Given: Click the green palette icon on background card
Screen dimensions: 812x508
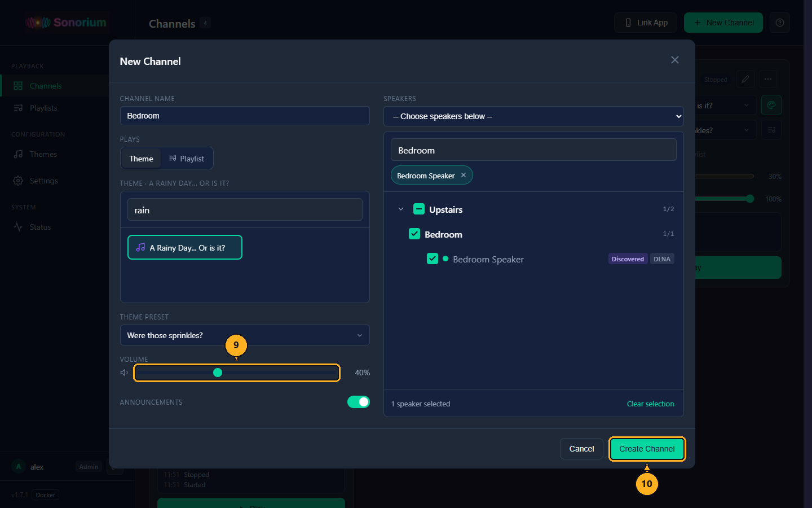Looking at the screenshot, I should 771,105.
